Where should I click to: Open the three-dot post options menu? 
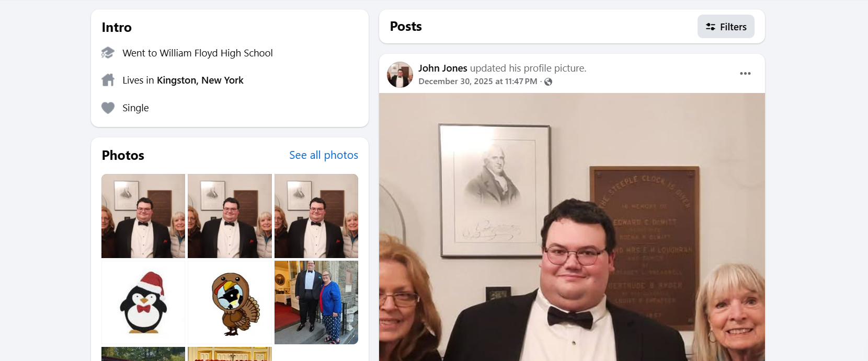pyautogui.click(x=745, y=74)
